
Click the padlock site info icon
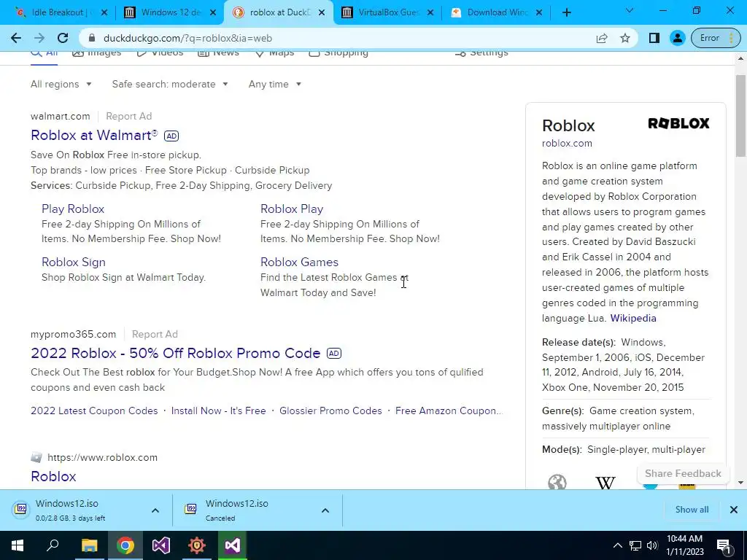coord(92,38)
